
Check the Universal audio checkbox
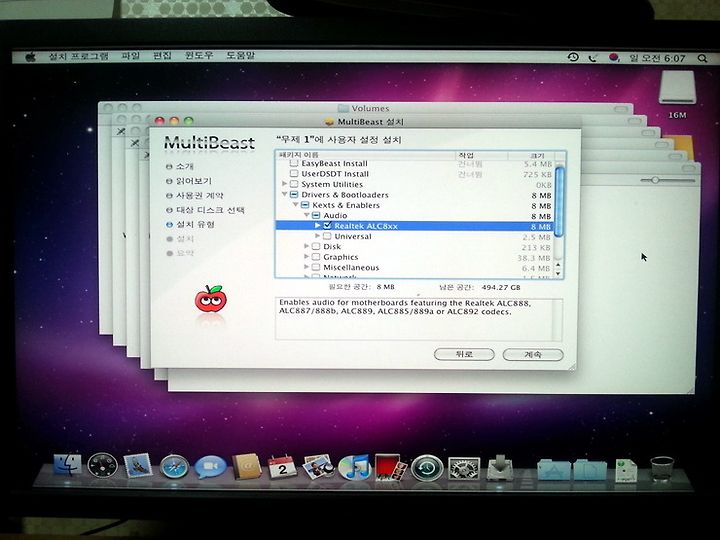pos(327,236)
